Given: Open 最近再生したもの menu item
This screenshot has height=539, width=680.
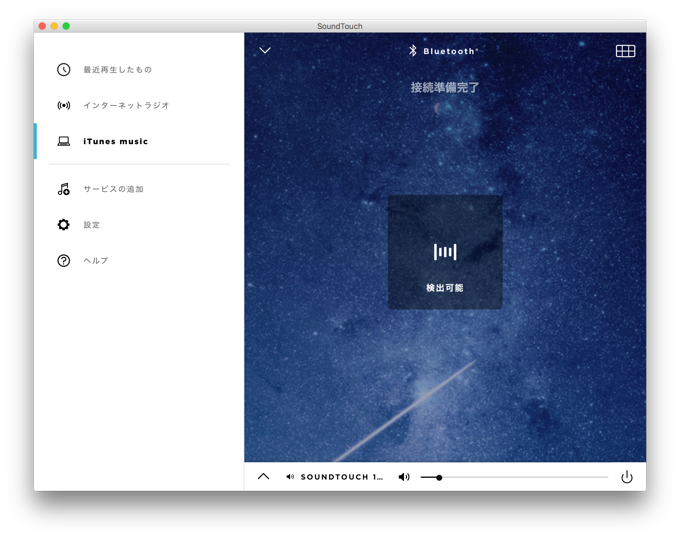Looking at the screenshot, I should 117,70.
